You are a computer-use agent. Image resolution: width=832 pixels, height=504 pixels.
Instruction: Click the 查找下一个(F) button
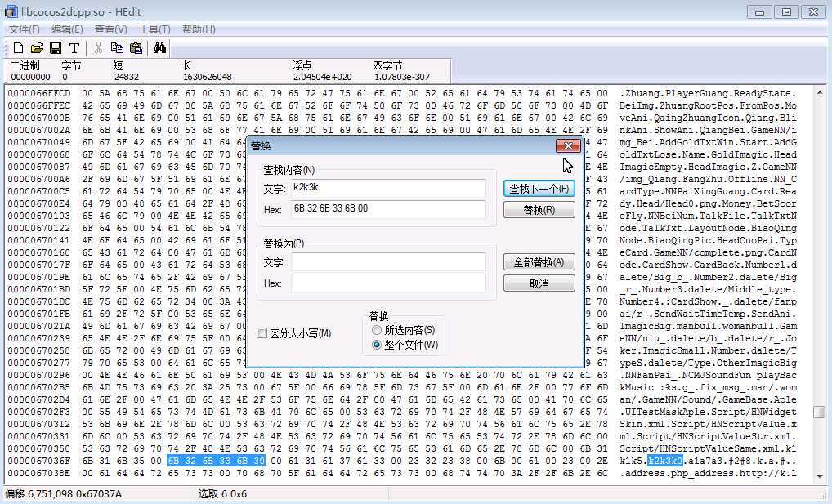coord(539,189)
